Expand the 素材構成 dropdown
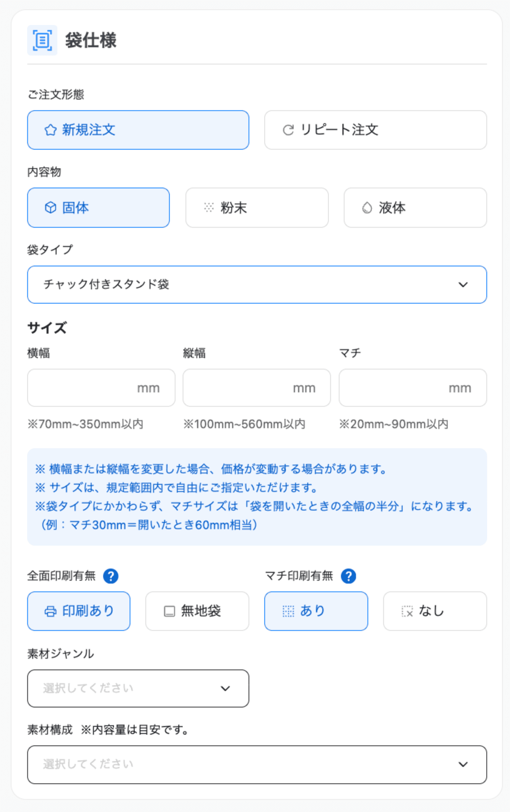The width and height of the screenshot is (510, 812). pyautogui.click(x=257, y=764)
